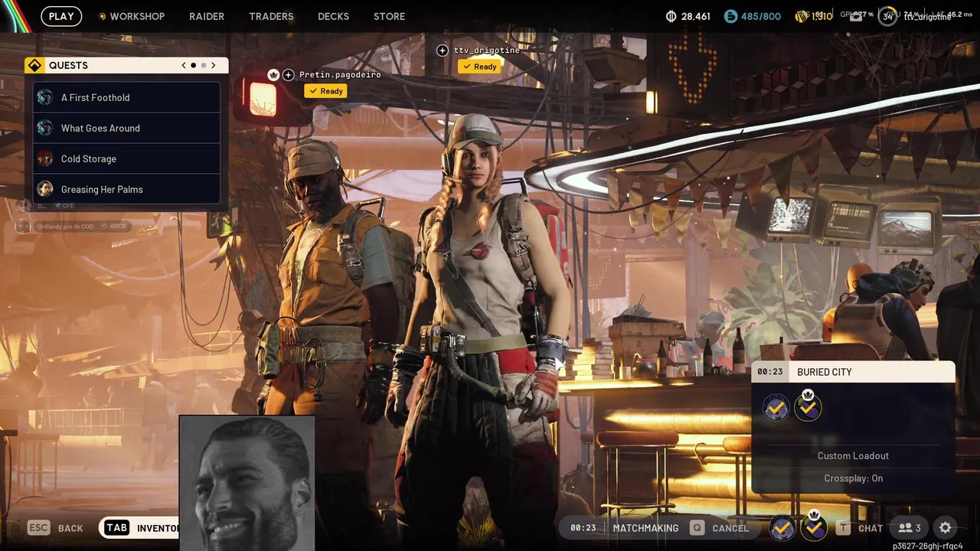Click first squad avatar in Buried City panel

click(x=776, y=408)
